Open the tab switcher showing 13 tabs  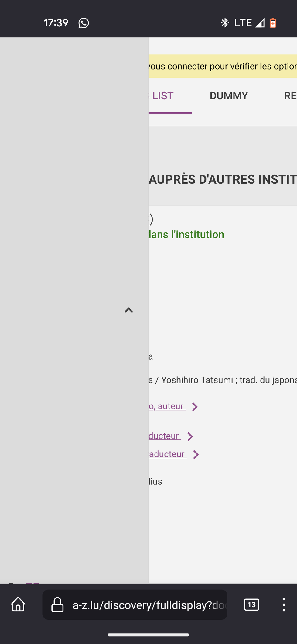(x=251, y=604)
